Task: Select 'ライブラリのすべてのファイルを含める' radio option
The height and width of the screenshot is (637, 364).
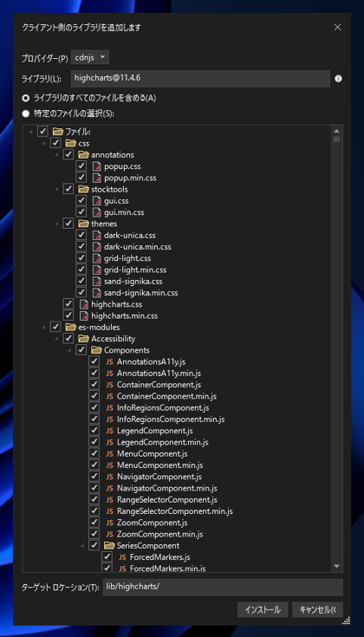Action: point(26,98)
